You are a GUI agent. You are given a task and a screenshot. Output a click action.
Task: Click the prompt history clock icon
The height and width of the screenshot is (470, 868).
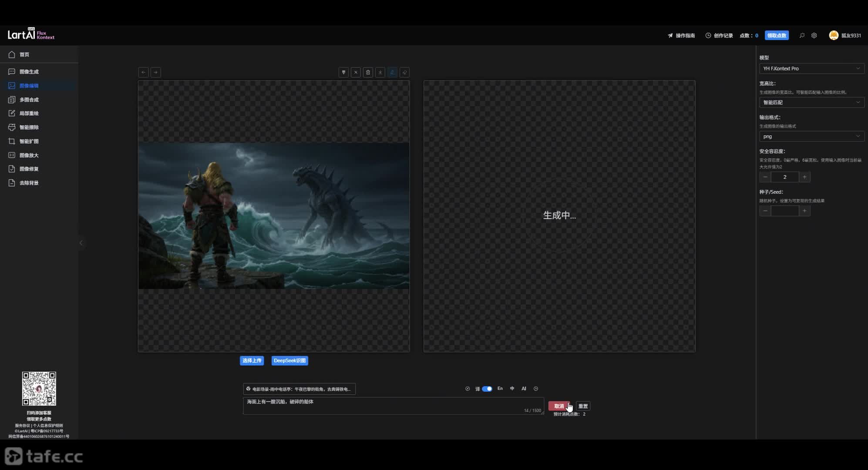click(x=536, y=389)
